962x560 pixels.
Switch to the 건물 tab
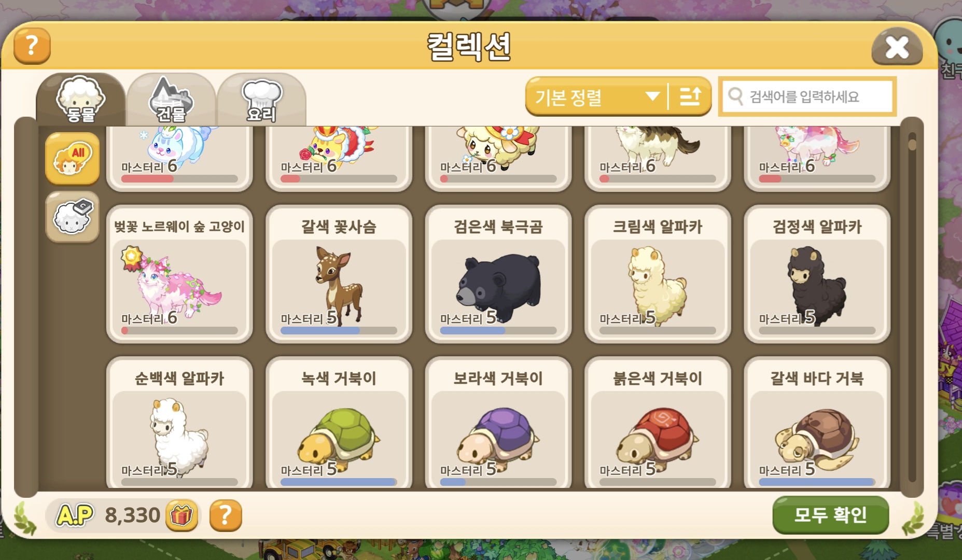coord(172,101)
